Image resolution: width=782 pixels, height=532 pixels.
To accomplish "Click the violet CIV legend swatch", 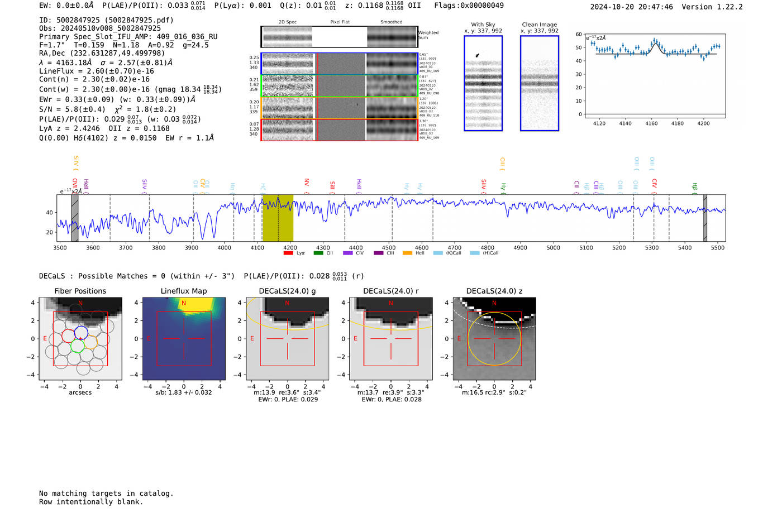I will click(x=348, y=253).
